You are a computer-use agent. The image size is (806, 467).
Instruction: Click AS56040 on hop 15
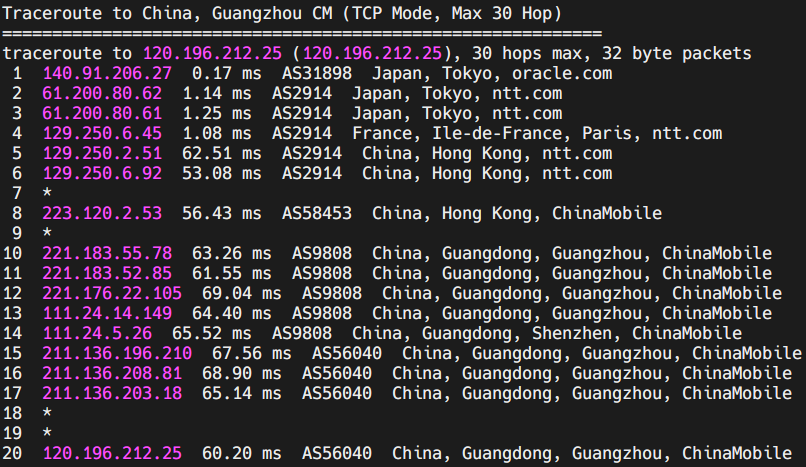pos(347,354)
